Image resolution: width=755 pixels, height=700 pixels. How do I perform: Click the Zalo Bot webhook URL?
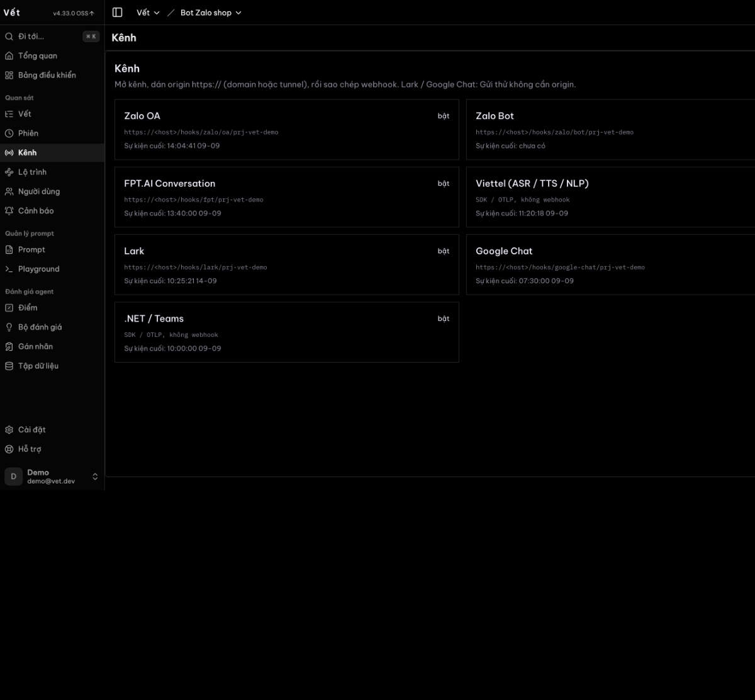[x=555, y=132]
